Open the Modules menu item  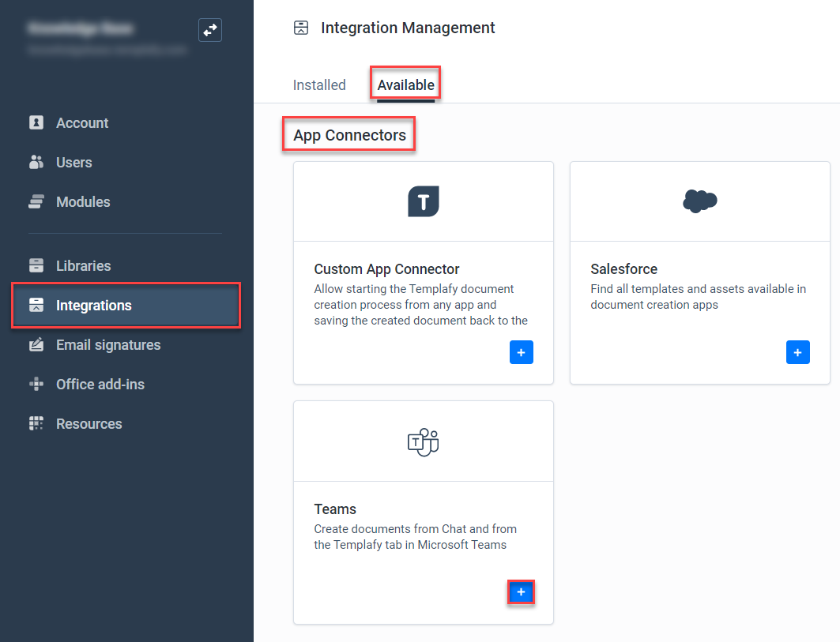(x=83, y=202)
